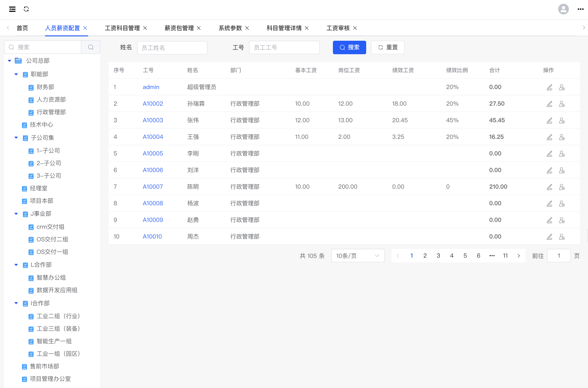Close the 科目管理详情 tab
588x388 pixels.
click(307, 28)
